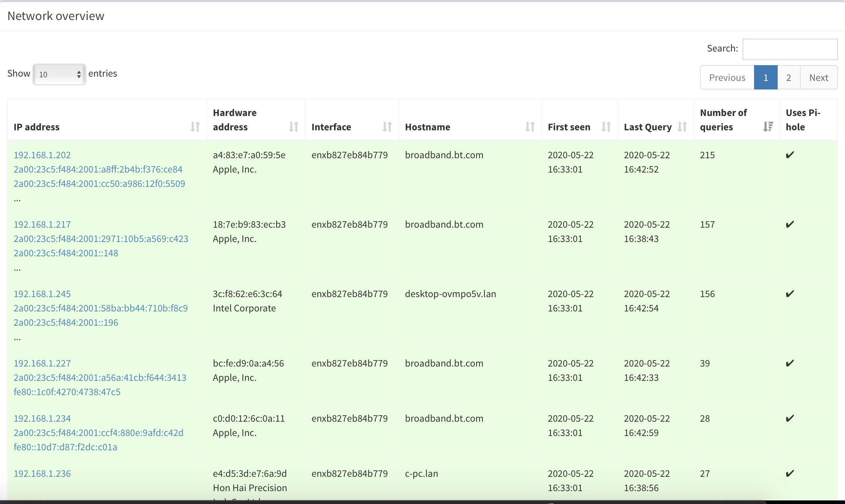
Task: Open IPv6 link 2a00:23c5:f484:2001::148
Action: click(x=66, y=253)
